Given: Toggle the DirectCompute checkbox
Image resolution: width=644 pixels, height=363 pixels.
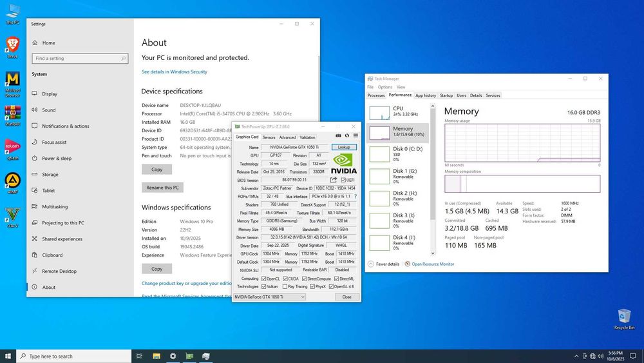Looking at the screenshot, I should pyautogui.click(x=305, y=279).
